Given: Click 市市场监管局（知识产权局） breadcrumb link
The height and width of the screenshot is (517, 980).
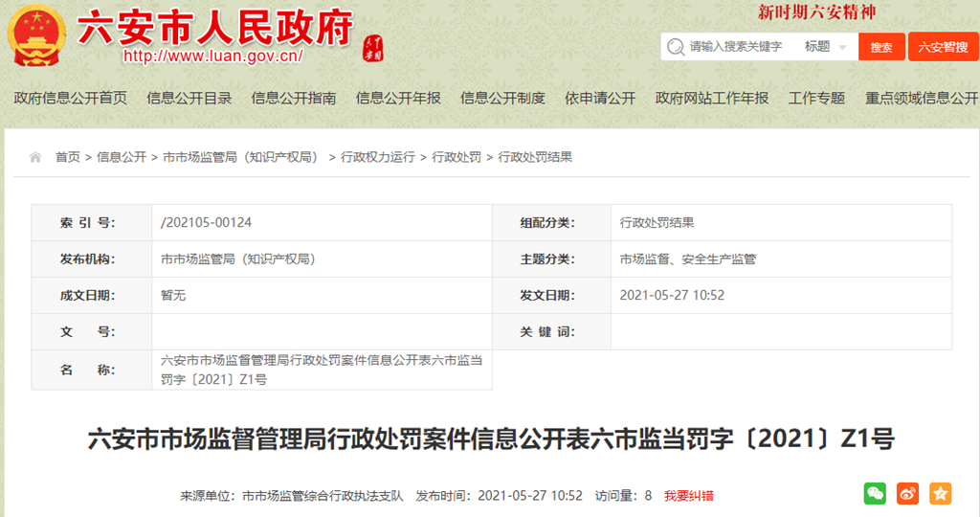Looking at the screenshot, I should tap(242, 158).
